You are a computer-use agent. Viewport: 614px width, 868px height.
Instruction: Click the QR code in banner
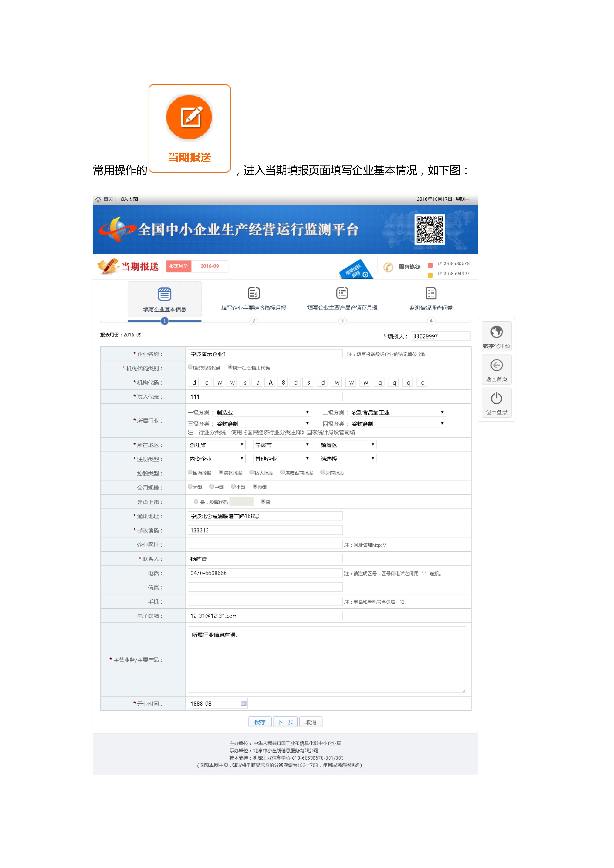(x=430, y=229)
